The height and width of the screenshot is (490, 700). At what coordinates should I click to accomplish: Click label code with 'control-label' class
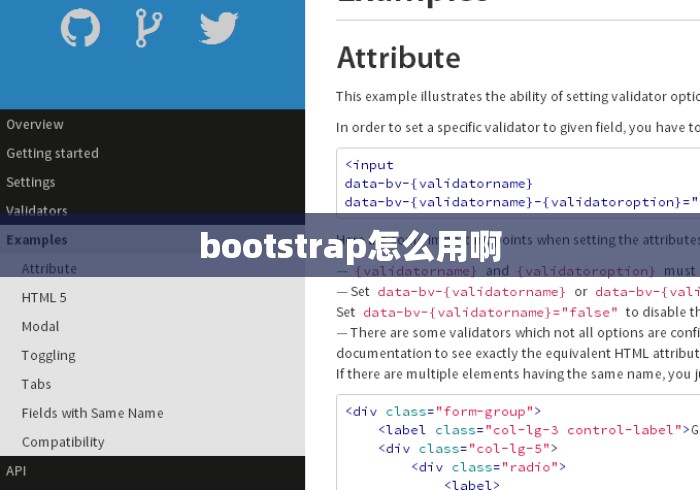pyautogui.click(x=534, y=430)
